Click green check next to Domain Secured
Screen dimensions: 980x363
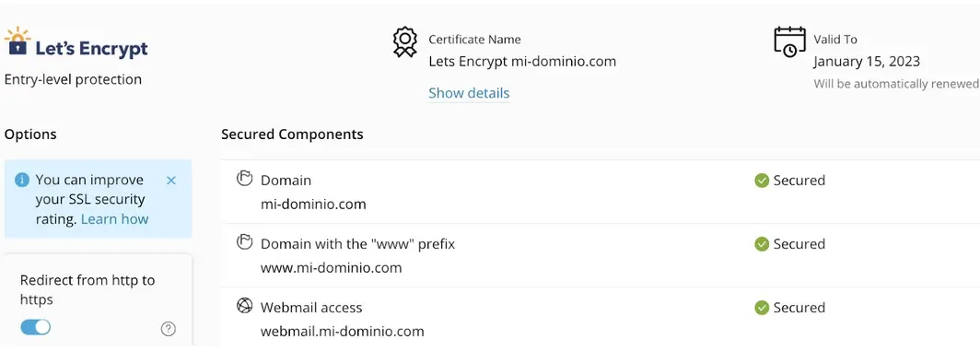(x=761, y=181)
